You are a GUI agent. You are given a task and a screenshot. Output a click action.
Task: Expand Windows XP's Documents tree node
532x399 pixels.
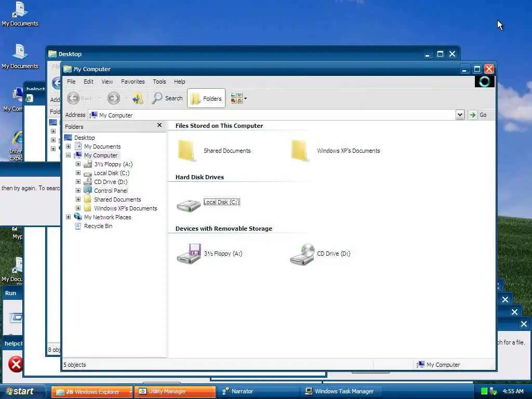[x=78, y=208]
